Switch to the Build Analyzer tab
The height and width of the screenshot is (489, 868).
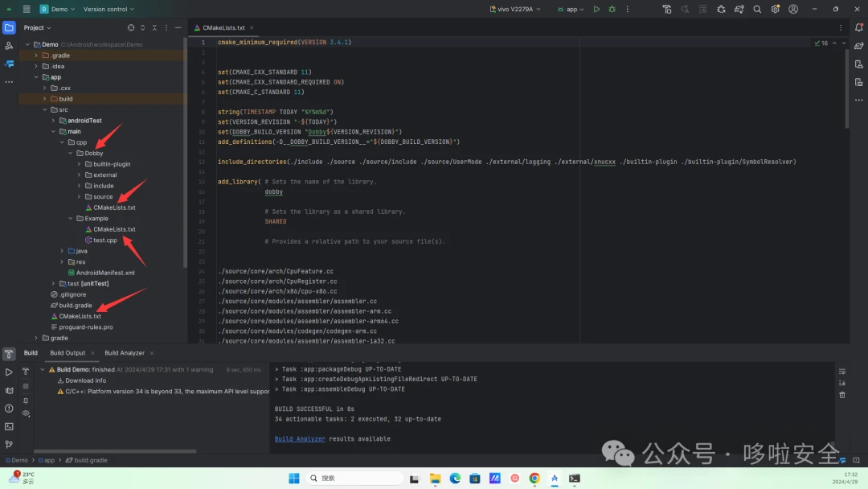tap(125, 353)
